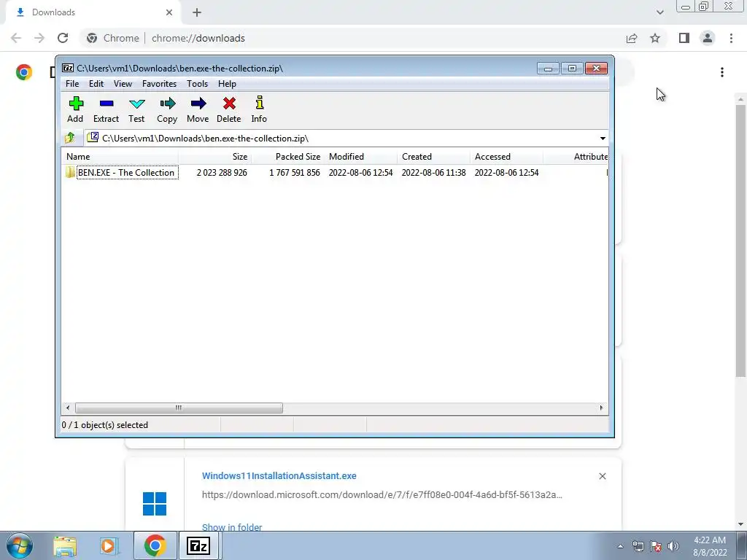
Task: Click the Created date 2022-08-06 11:38
Action: [x=433, y=172]
